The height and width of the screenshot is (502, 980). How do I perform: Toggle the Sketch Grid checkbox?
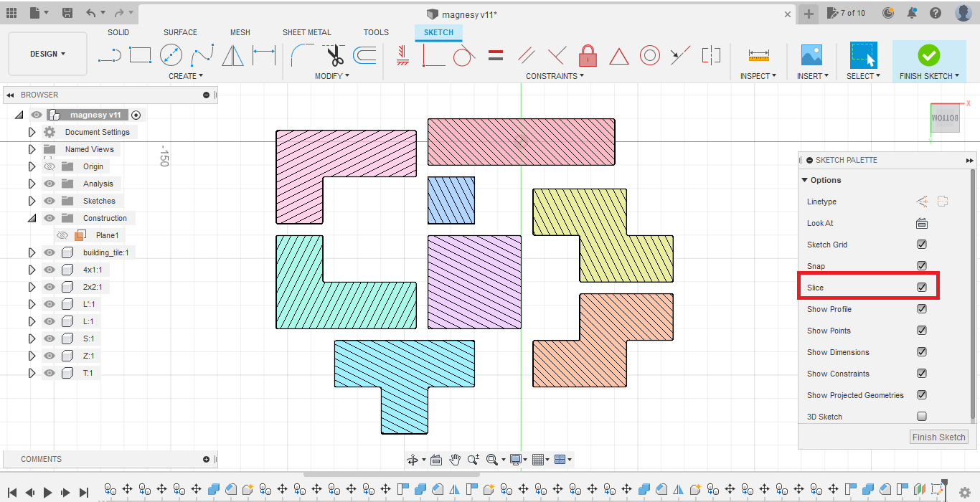pyautogui.click(x=922, y=245)
